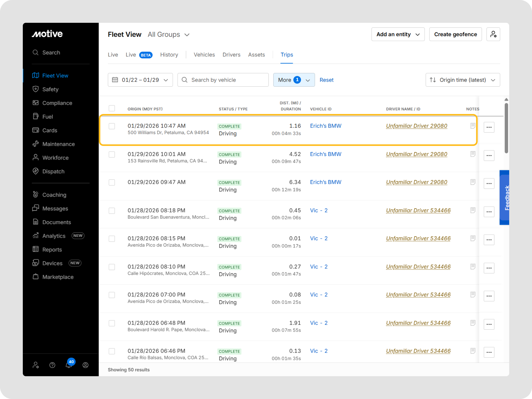Open user settings icon at top right

click(493, 34)
